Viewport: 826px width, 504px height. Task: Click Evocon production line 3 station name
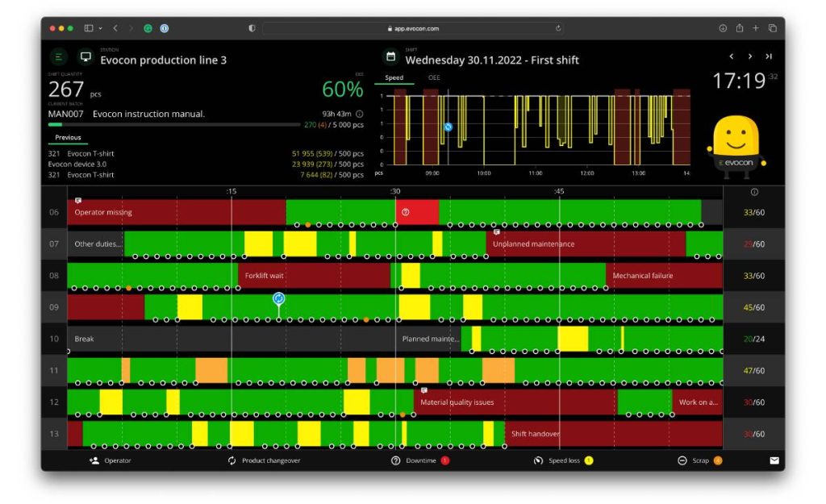coord(163,60)
